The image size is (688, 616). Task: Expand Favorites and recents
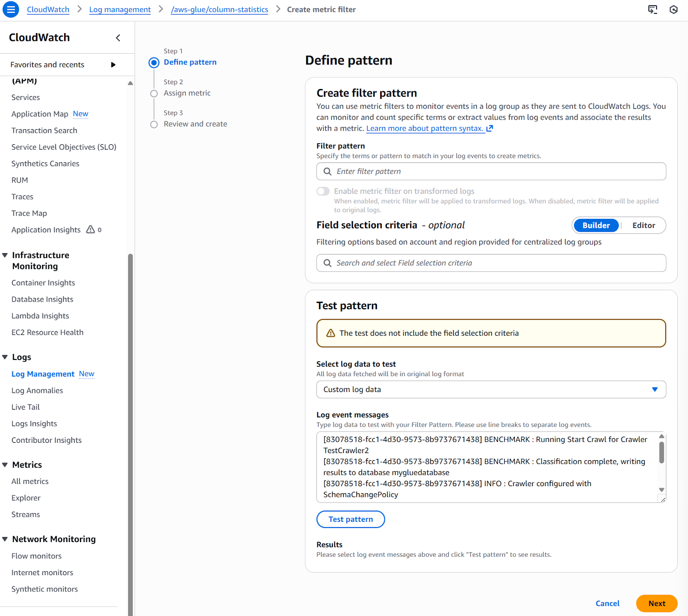point(113,64)
